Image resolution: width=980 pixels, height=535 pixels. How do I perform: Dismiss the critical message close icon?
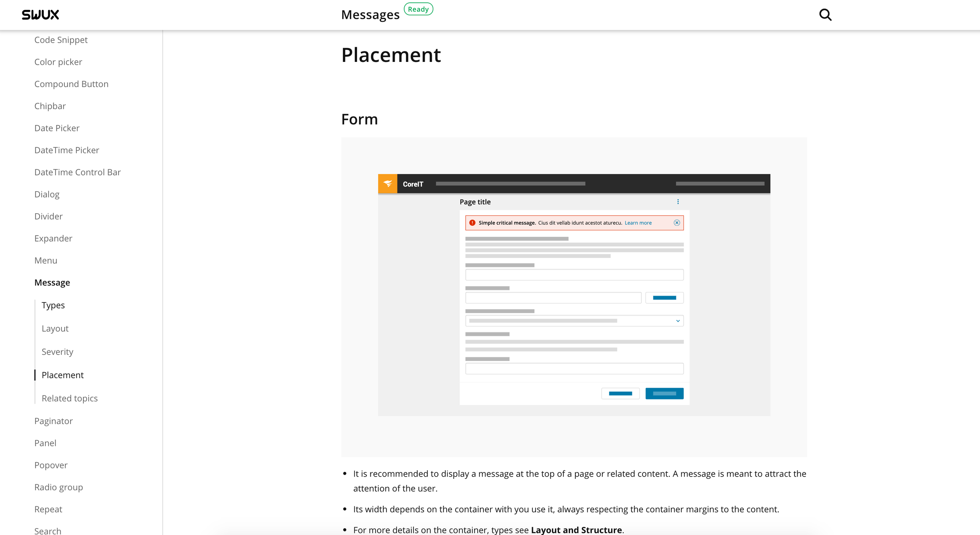coord(677,223)
